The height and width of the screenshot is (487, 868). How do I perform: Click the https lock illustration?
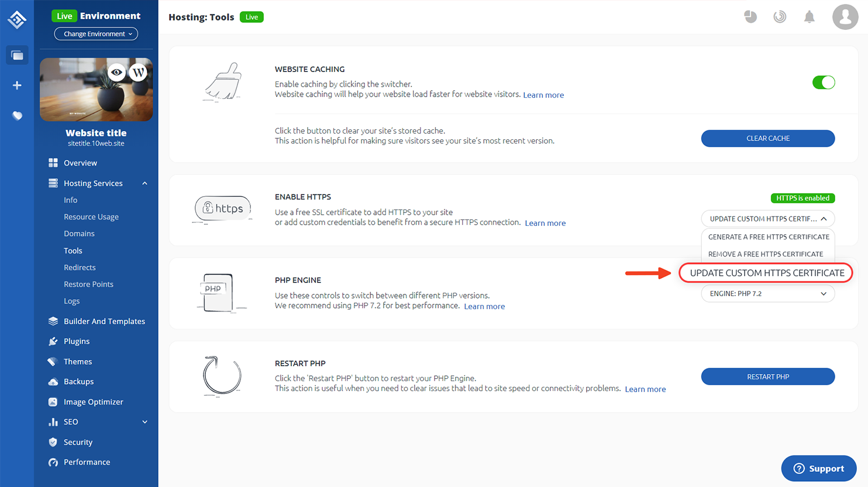[222, 209]
